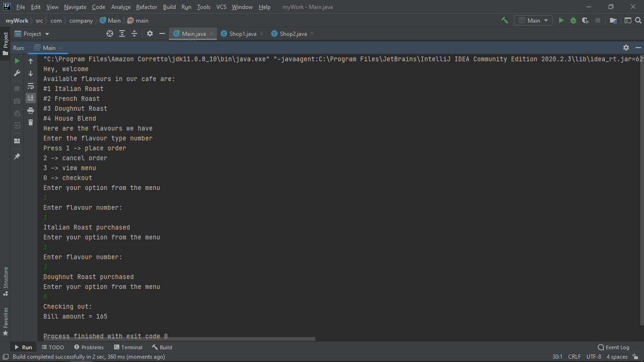Open the TODO tool window

(53, 347)
